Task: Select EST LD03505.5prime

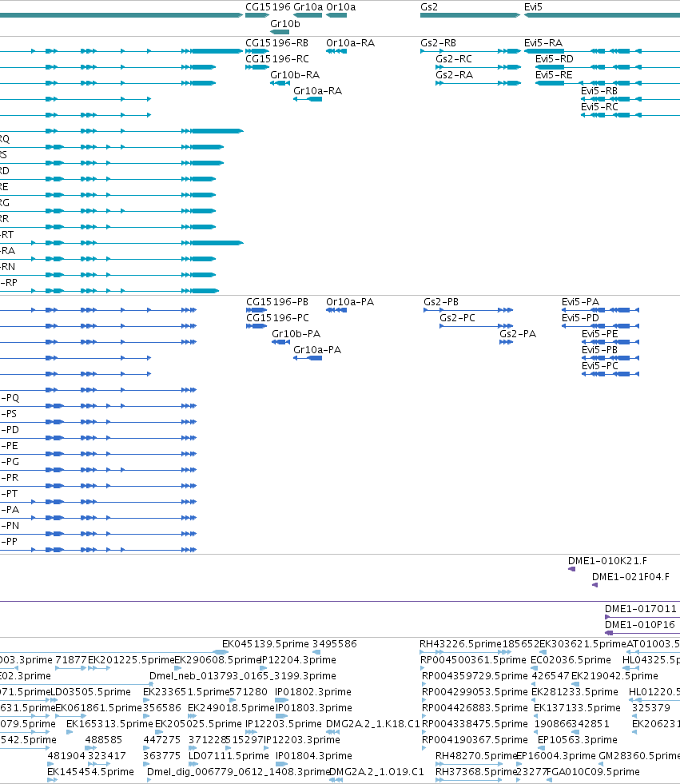Action: 90,692
